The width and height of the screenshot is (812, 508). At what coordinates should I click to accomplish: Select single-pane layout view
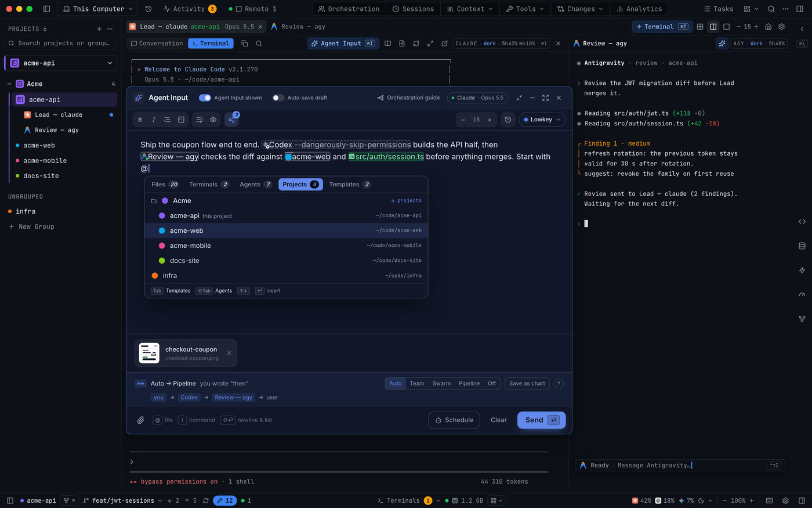(x=726, y=27)
